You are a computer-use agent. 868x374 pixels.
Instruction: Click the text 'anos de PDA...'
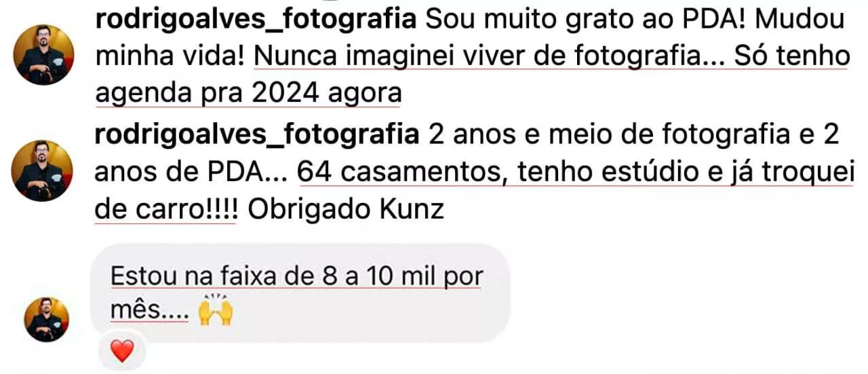point(193,173)
